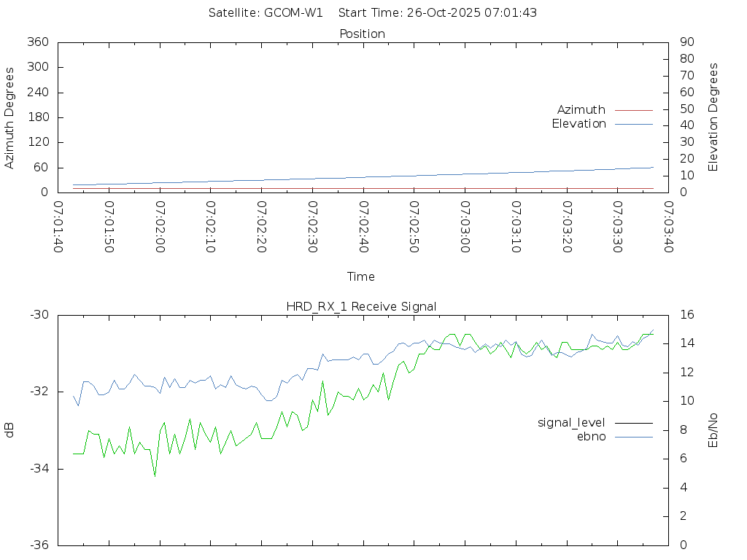This screenshot has height=560, width=747.
Task: Select the Azimuth legend text label
Action: tap(581, 110)
